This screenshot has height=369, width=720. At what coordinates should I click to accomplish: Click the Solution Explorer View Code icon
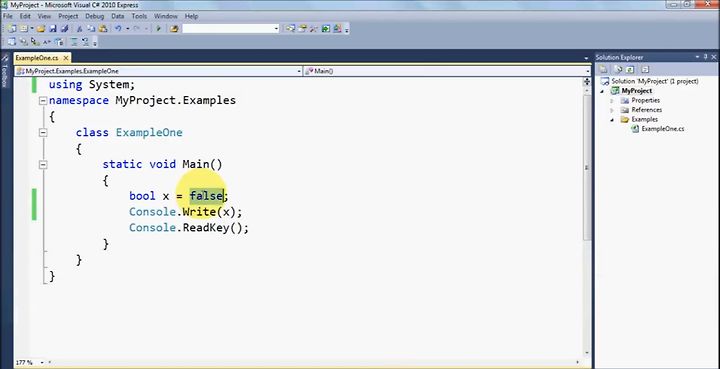[645, 69]
